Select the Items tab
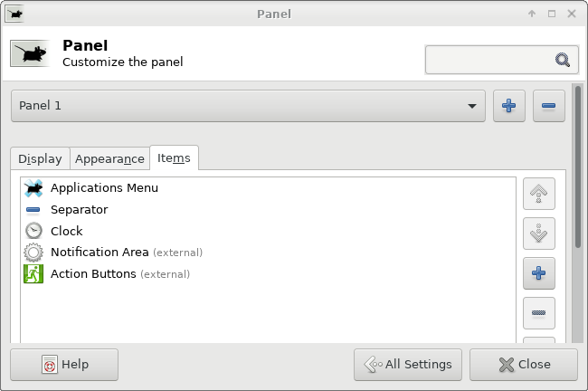The height and width of the screenshot is (391, 588). [x=174, y=158]
